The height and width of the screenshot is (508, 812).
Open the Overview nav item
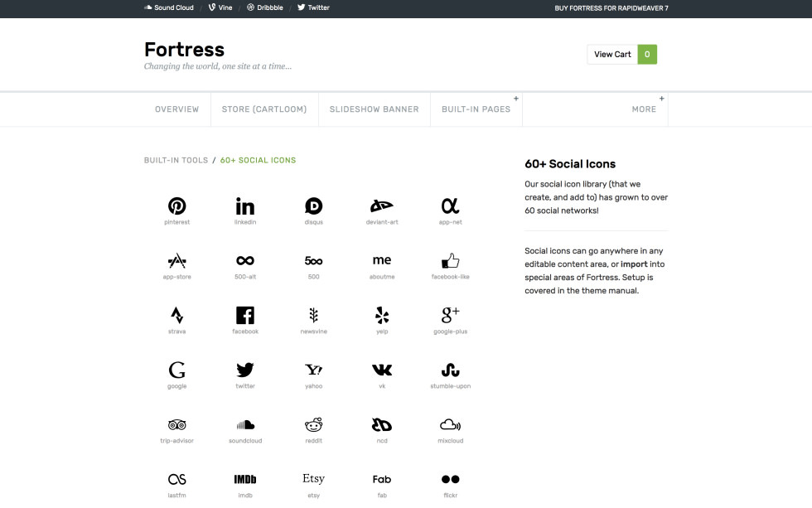point(176,109)
